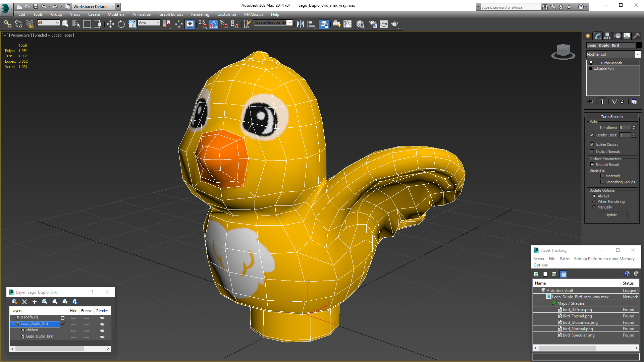Click the Render Production teapot icon
This screenshot has height=362, width=644.
(394, 24)
